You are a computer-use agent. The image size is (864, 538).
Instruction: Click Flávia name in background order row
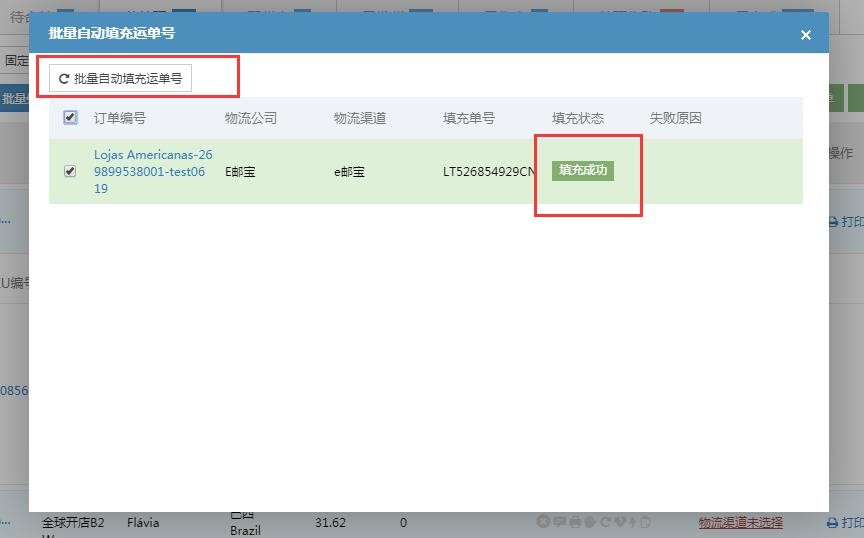click(143, 522)
